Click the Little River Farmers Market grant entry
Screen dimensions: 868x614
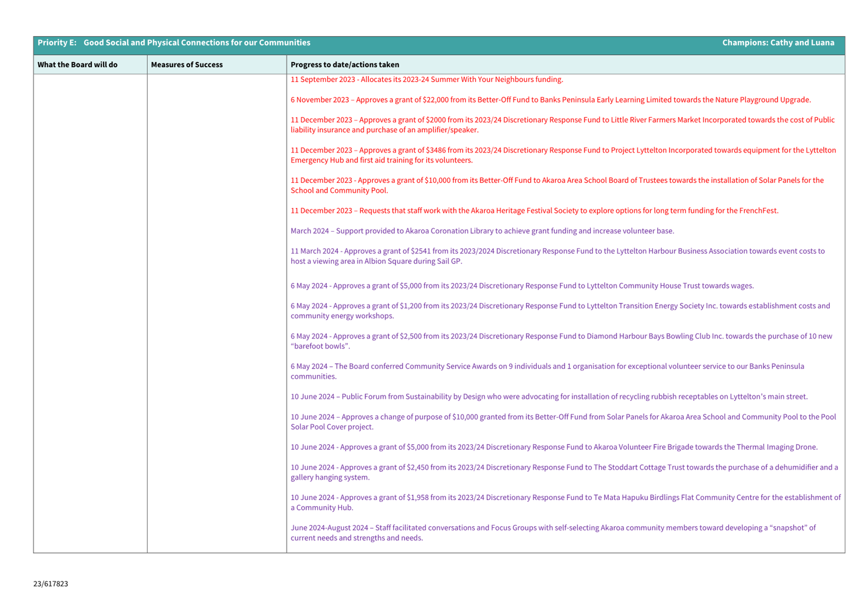pyautogui.click(x=562, y=125)
